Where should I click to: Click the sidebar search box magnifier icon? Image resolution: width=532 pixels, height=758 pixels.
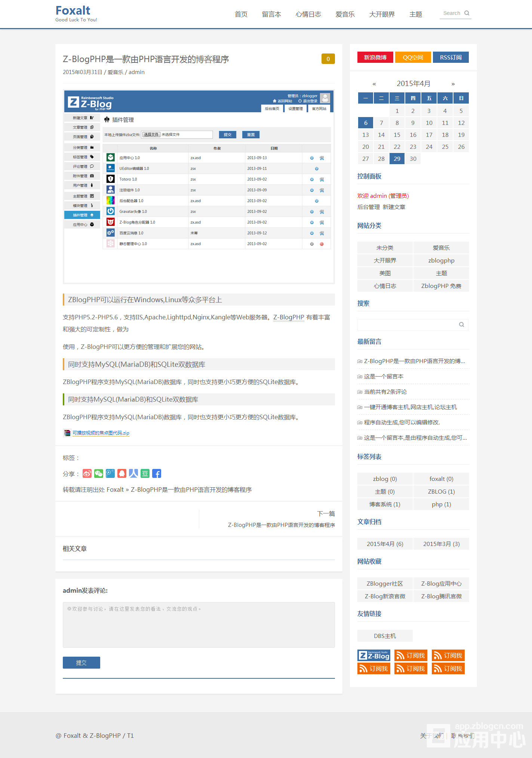point(462,325)
